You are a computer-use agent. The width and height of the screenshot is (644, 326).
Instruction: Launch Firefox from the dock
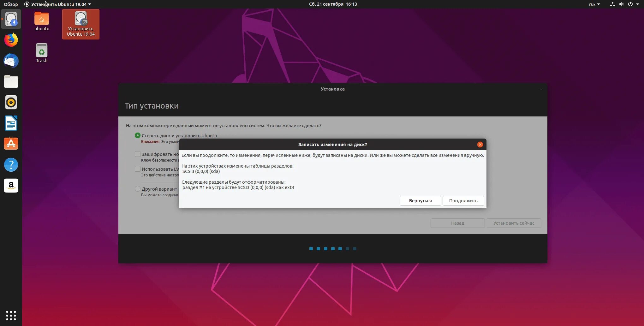point(11,40)
